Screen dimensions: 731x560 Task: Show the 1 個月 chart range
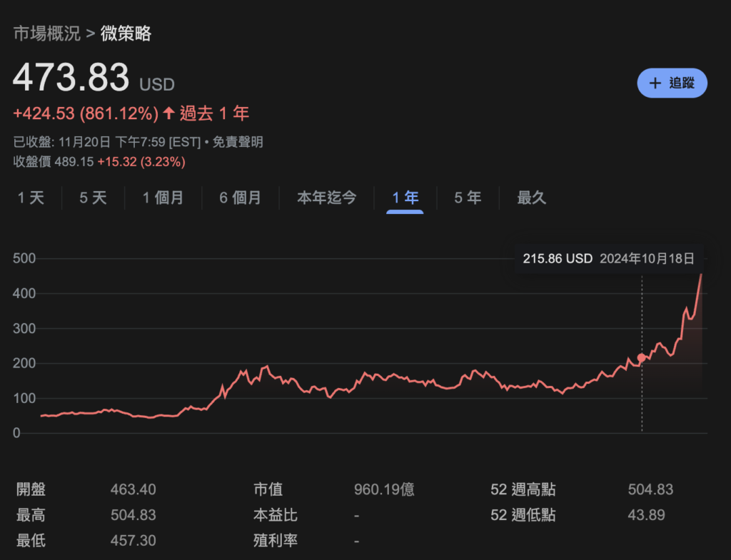[x=163, y=198]
